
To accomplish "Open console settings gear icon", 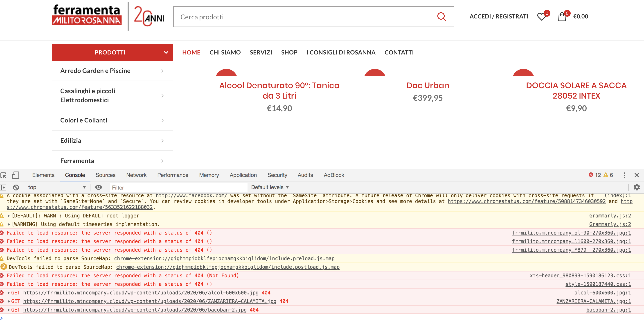I will pyautogui.click(x=637, y=187).
